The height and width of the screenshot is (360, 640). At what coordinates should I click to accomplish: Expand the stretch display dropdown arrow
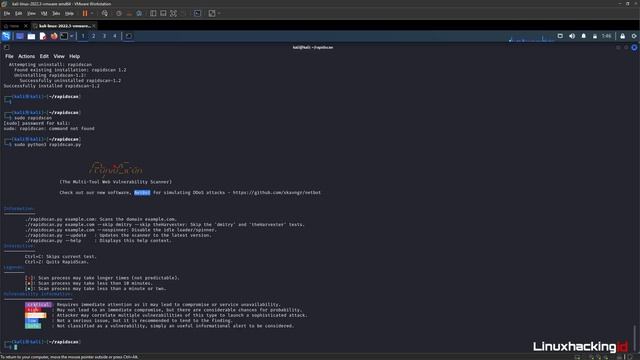pyautogui.click(x=219, y=13)
